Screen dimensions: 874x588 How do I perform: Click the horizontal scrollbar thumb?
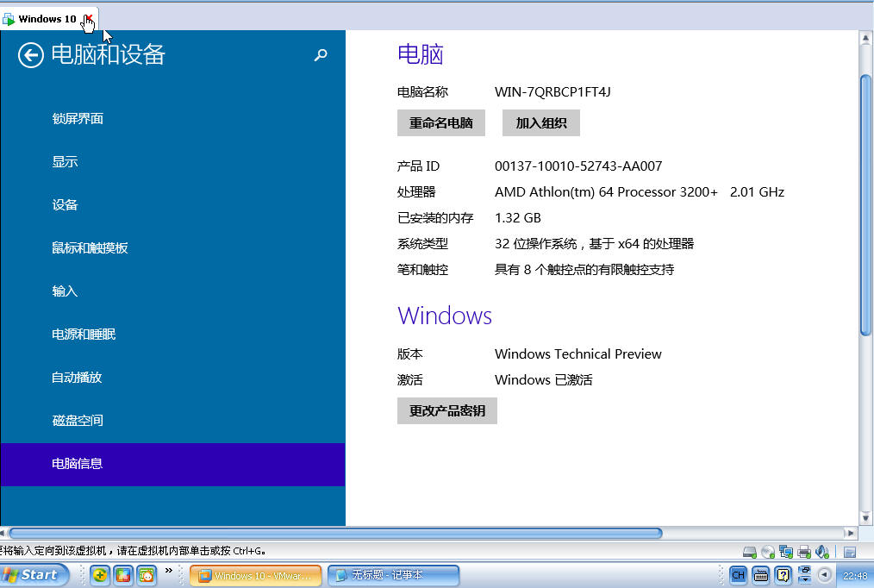[336, 534]
